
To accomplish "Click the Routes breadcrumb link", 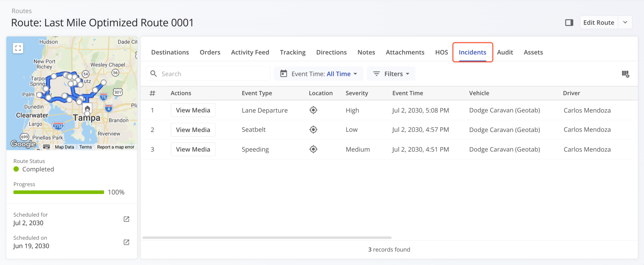I will coord(22,11).
